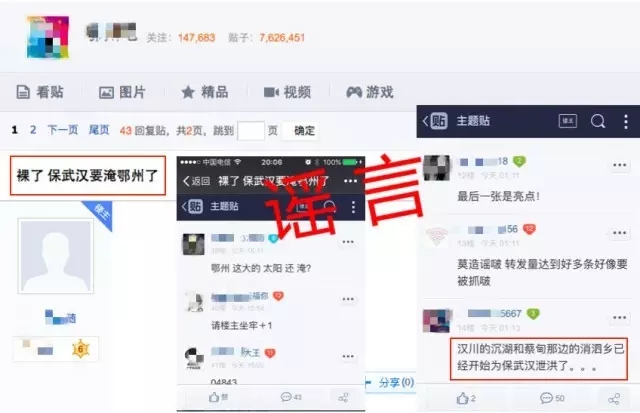Open the comment bubble showing 43

click(291, 397)
